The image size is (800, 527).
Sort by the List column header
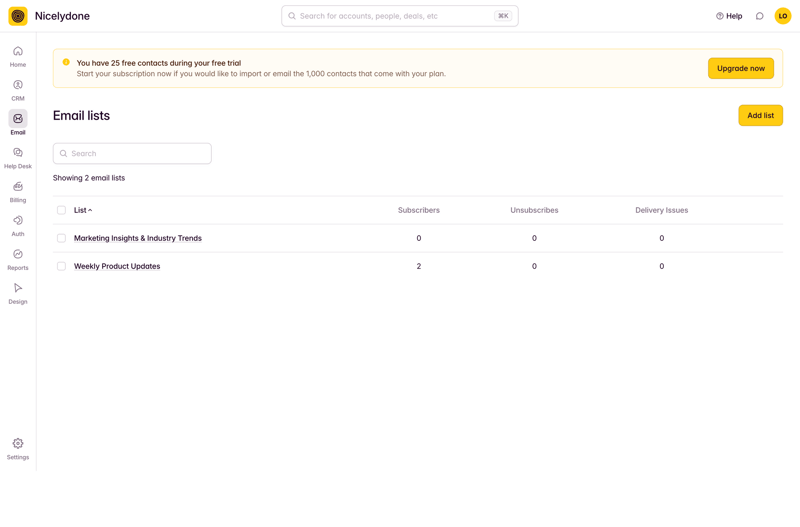(x=83, y=210)
